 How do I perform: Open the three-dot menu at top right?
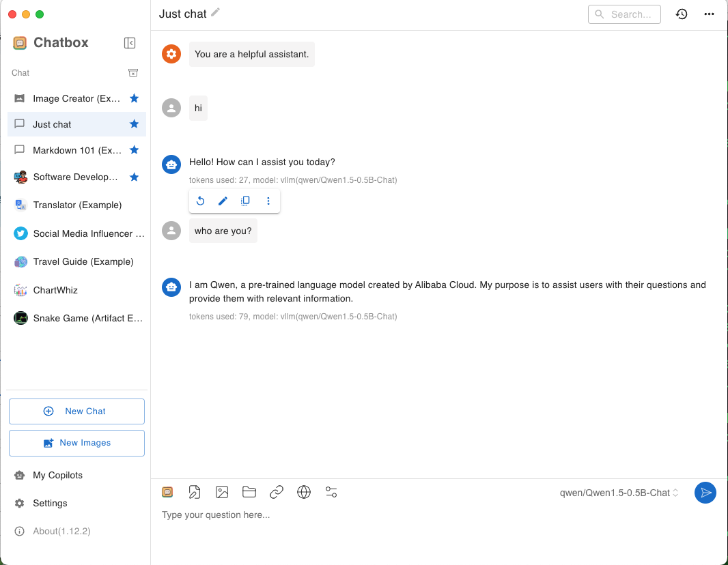(x=709, y=14)
